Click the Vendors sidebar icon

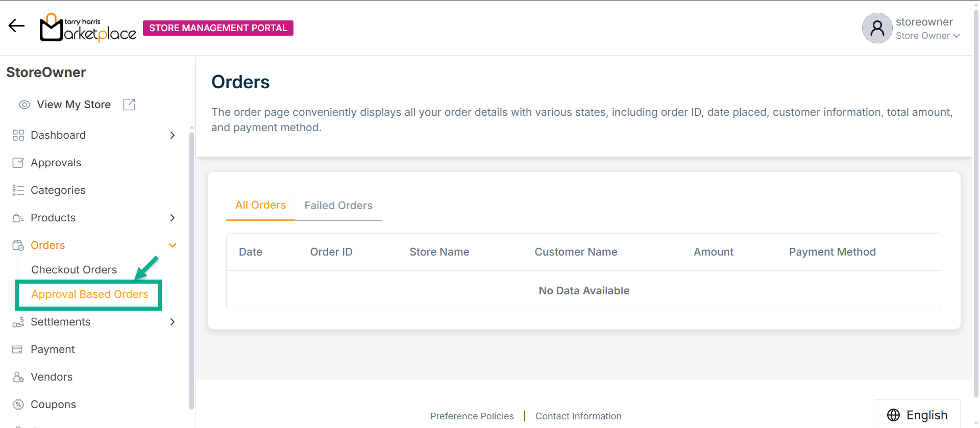[18, 377]
